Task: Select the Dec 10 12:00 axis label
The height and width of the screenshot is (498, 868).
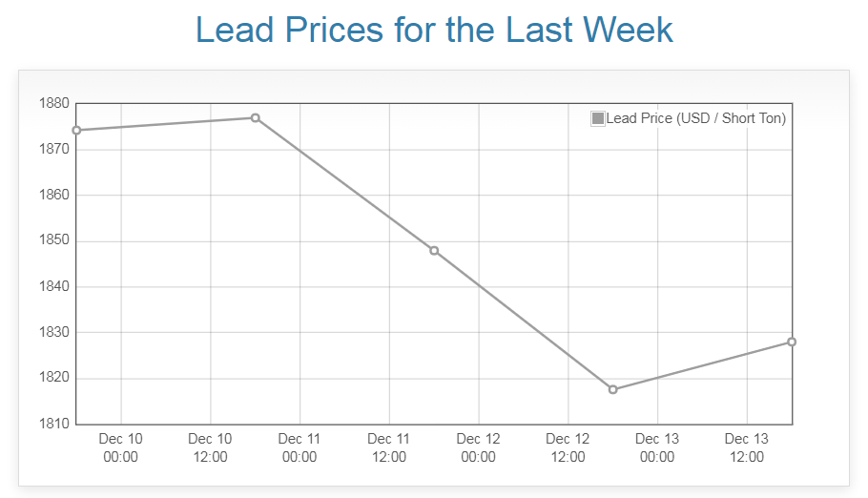Action: 210,447
